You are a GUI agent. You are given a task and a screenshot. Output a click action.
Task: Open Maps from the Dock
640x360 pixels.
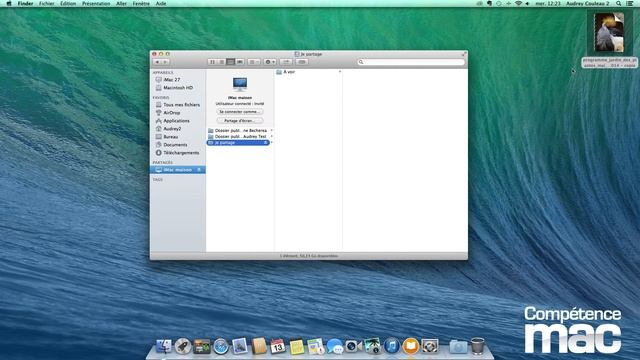(316, 346)
